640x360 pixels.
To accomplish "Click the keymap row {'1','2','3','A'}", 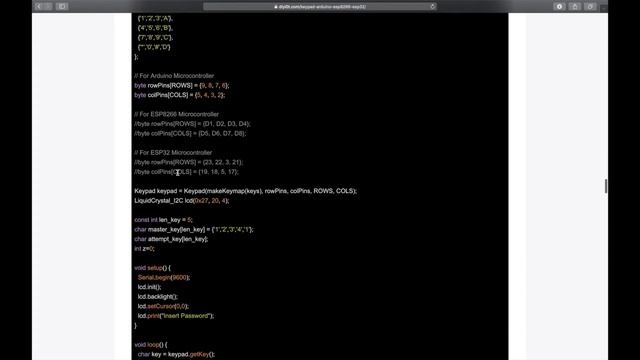I will coord(156,18).
